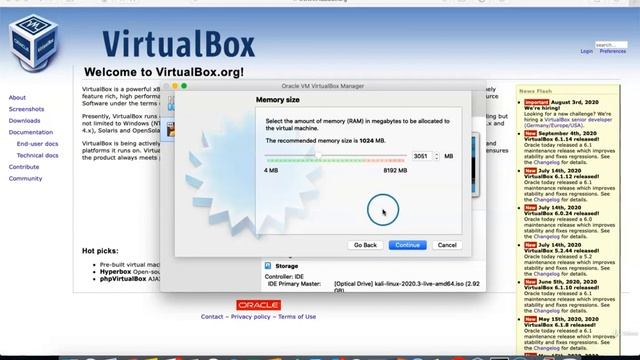Click the Login link
640x360 pixels.
pos(587,51)
